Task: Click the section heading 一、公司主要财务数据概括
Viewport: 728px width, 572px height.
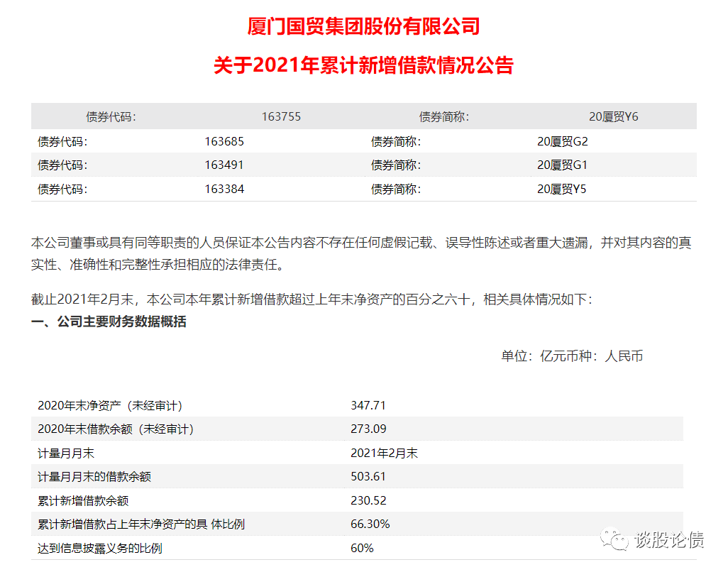Action: (109, 321)
